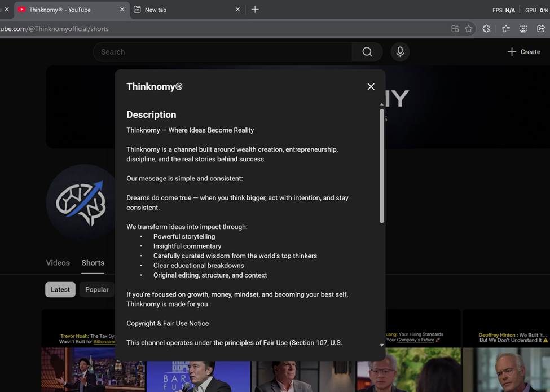Click the Create button
Viewport: 550px width, 392px height.
(x=524, y=52)
